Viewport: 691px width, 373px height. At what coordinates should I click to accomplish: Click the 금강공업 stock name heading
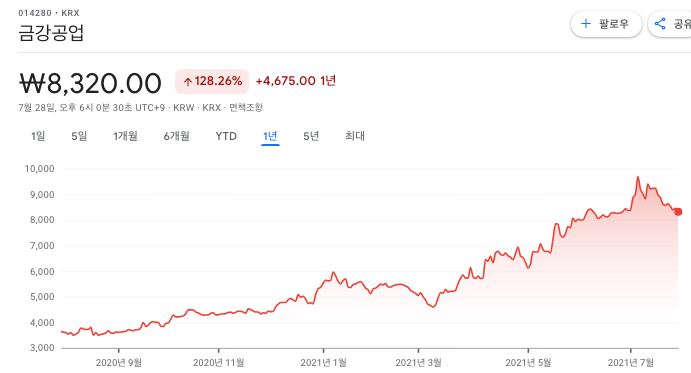[x=51, y=33]
